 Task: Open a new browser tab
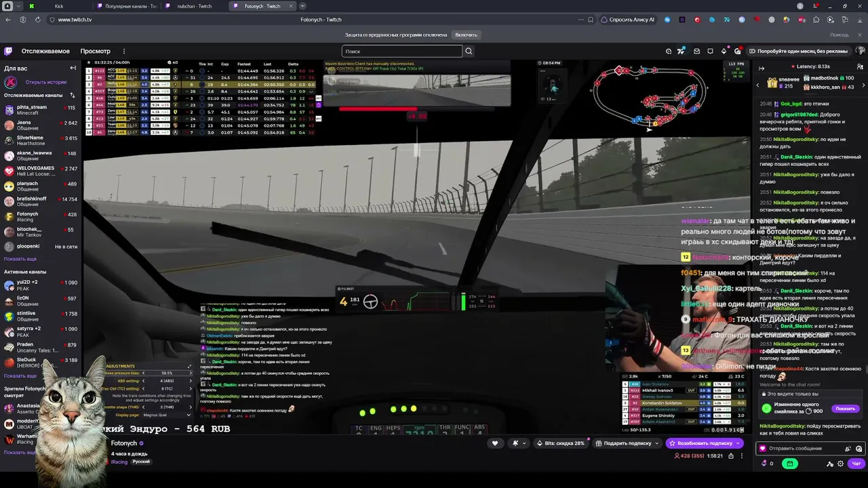point(302,6)
